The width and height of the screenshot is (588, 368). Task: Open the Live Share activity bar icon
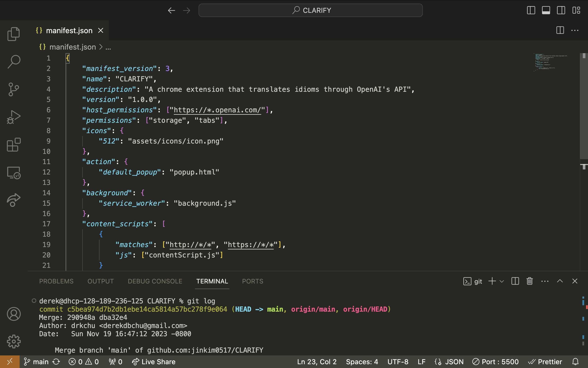(14, 200)
